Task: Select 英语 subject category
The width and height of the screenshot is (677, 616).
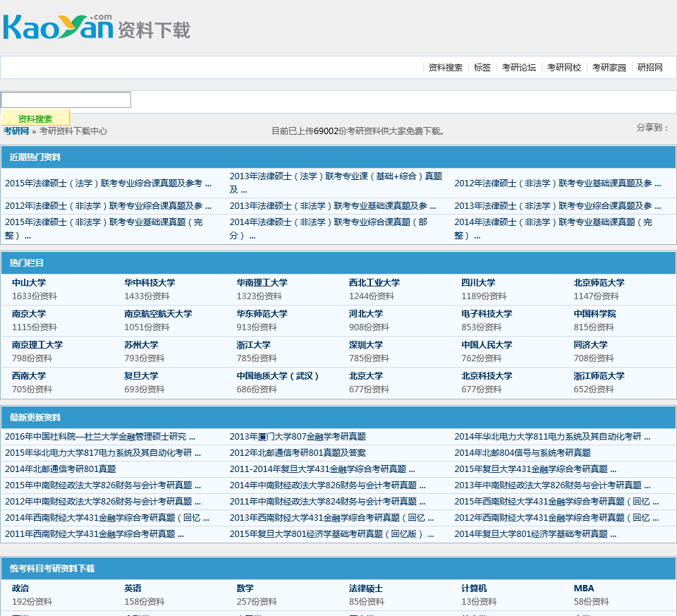Action: pos(133,588)
